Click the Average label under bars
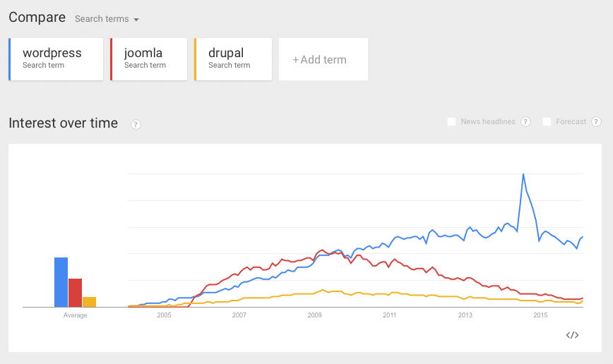Image resolution: width=613 pixels, height=364 pixels. 76,315
